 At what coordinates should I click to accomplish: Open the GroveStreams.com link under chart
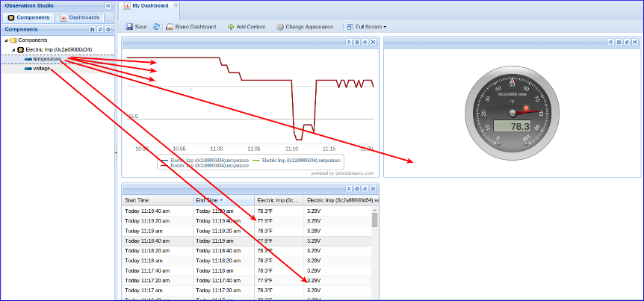point(354,172)
